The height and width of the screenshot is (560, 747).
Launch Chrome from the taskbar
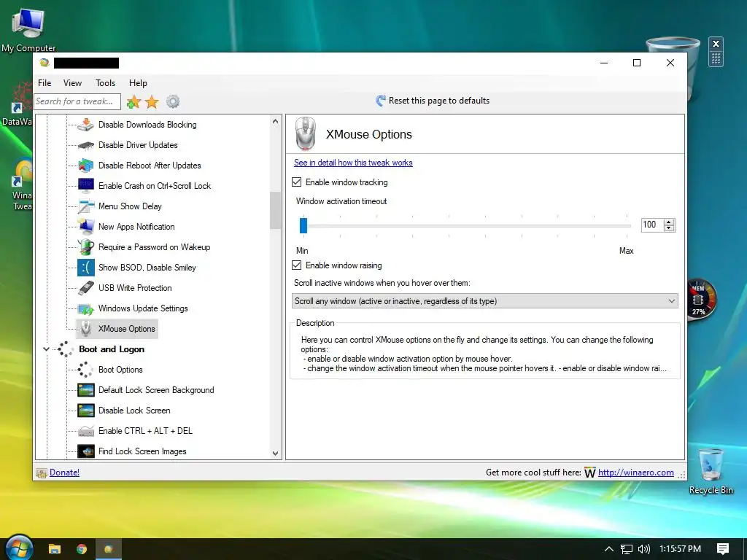(82, 549)
